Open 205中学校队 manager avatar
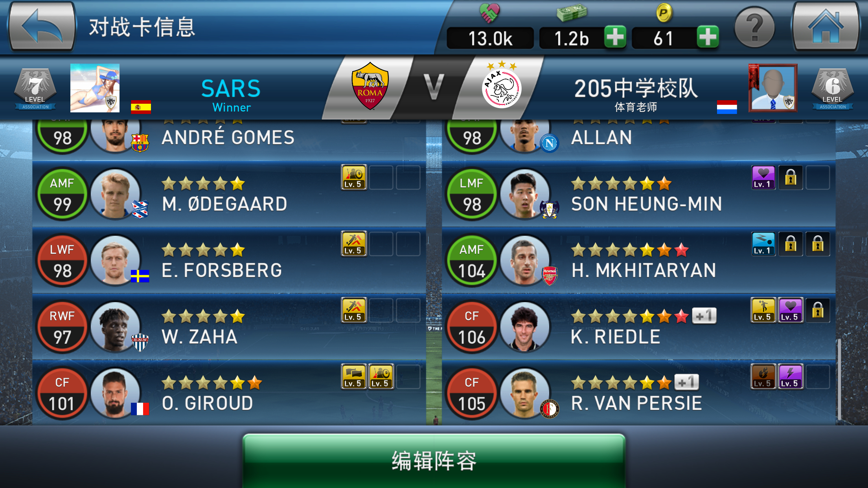The width and height of the screenshot is (868, 488). tap(772, 88)
